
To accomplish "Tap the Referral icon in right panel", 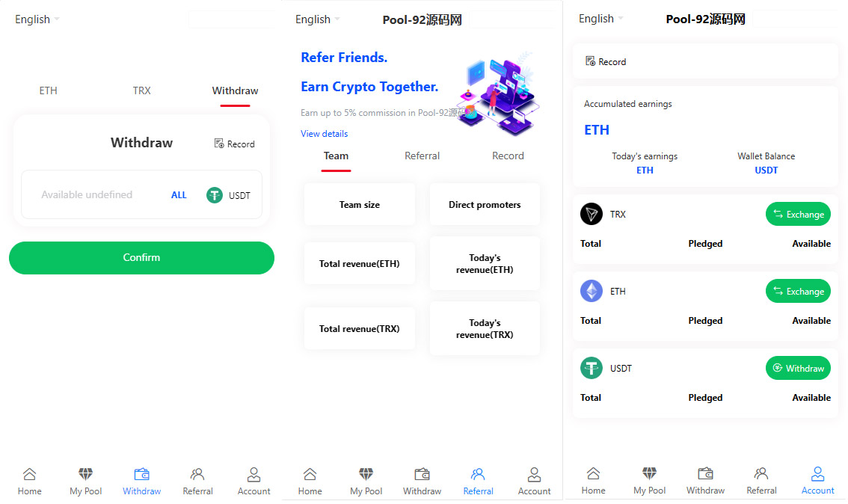I will pos(761,473).
